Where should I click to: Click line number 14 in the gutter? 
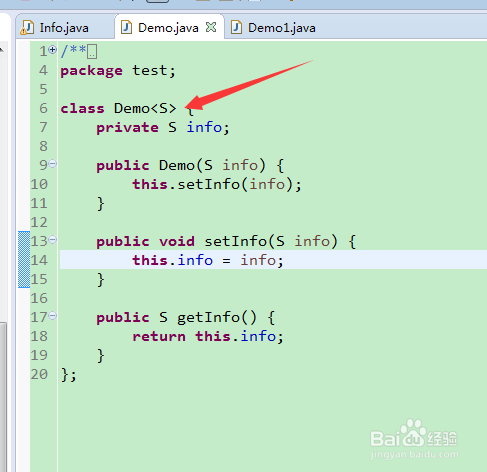(39, 260)
